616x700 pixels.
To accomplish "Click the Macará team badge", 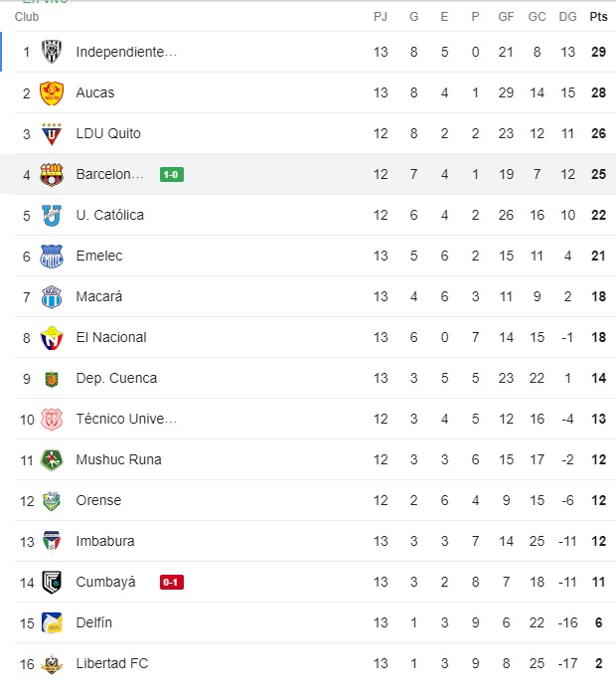I will click(52, 296).
